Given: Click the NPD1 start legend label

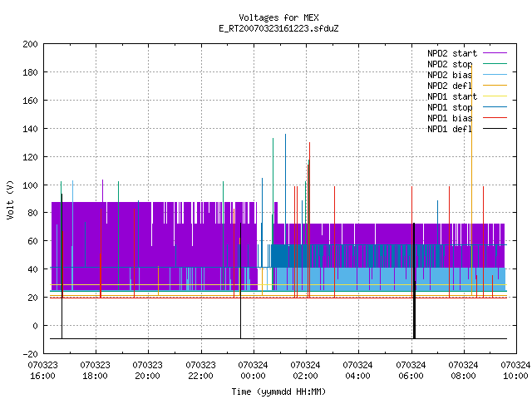Looking at the screenshot, I should coord(452,96).
